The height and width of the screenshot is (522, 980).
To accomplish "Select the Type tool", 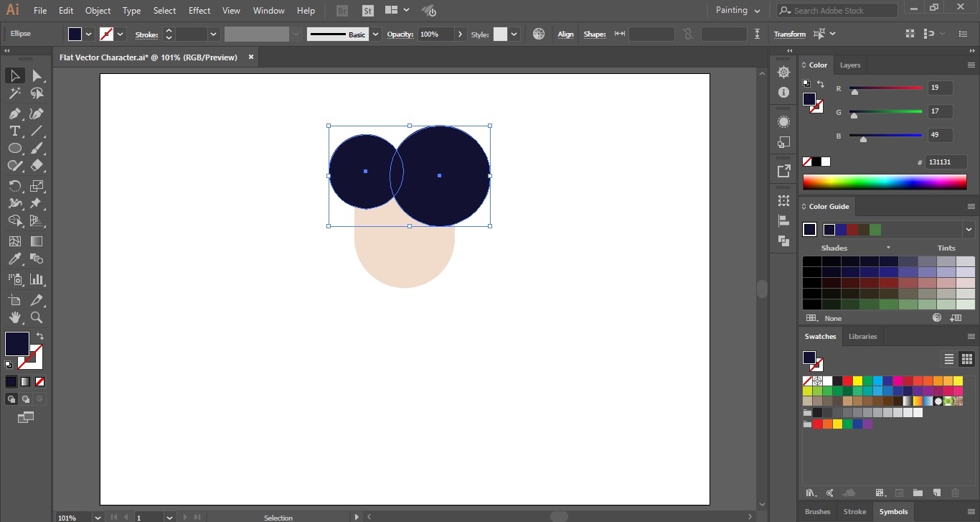I will 14,131.
